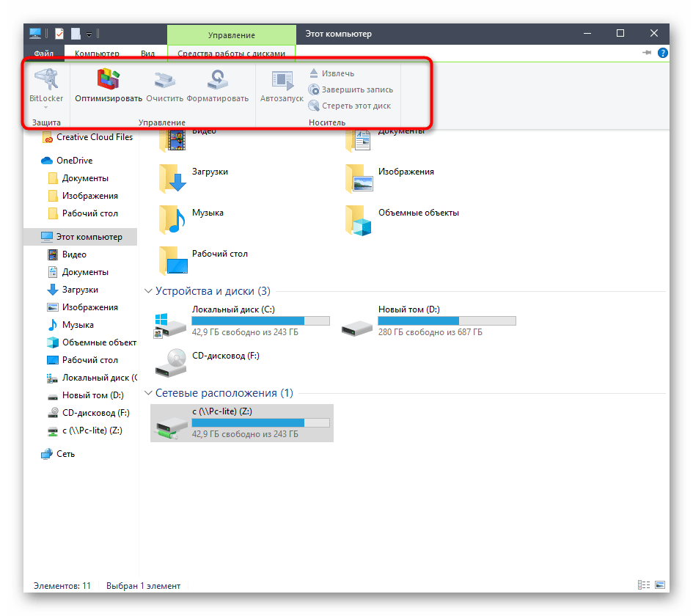The image size is (693, 616).
Task: Switch to large thumbnails view in status bar
Action: tap(660, 586)
